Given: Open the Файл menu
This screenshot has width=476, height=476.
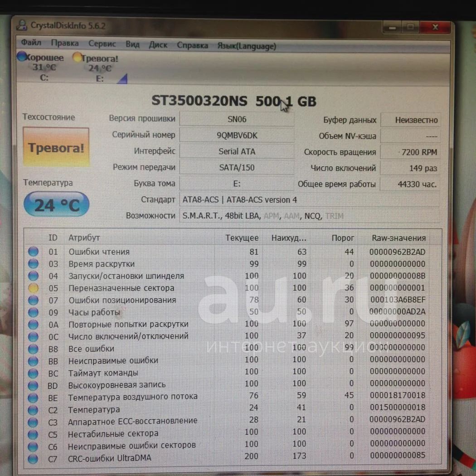Looking at the screenshot, I should coord(31,43).
